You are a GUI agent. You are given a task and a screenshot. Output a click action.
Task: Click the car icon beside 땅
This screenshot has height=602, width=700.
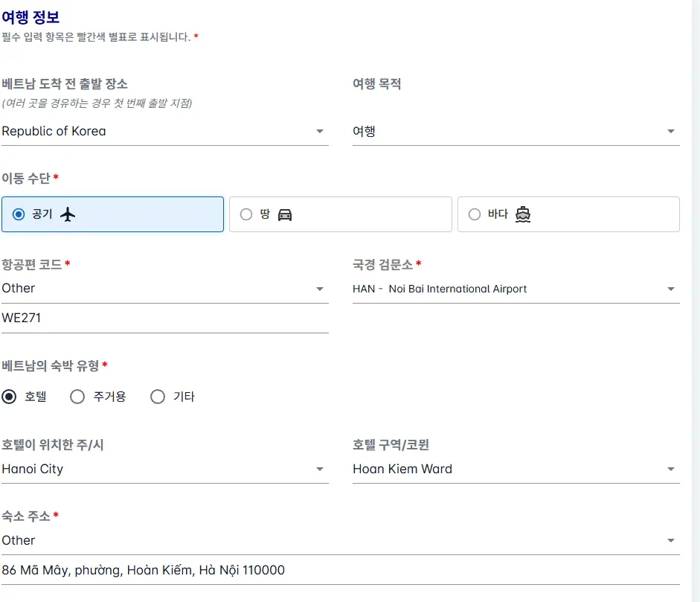[285, 215]
